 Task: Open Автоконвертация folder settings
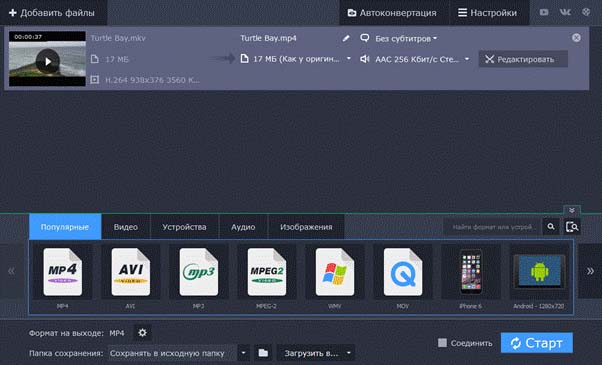(392, 13)
